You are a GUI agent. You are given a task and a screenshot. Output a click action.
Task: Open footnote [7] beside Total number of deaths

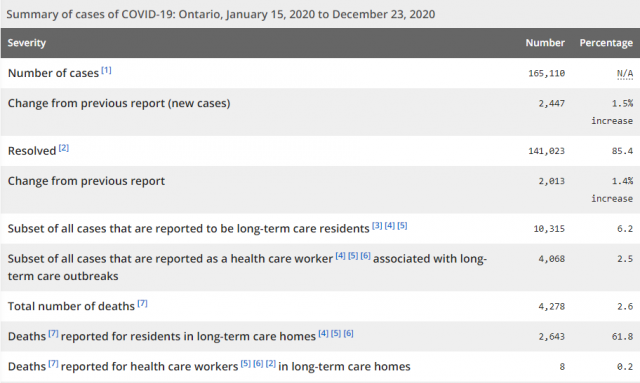(x=142, y=303)
